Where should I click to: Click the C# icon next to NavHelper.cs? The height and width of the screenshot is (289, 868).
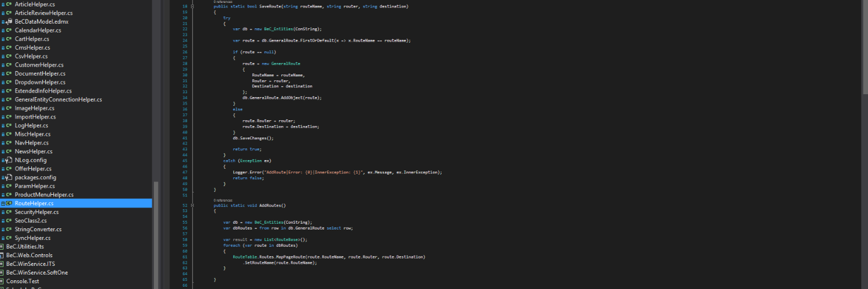(9, 143)
